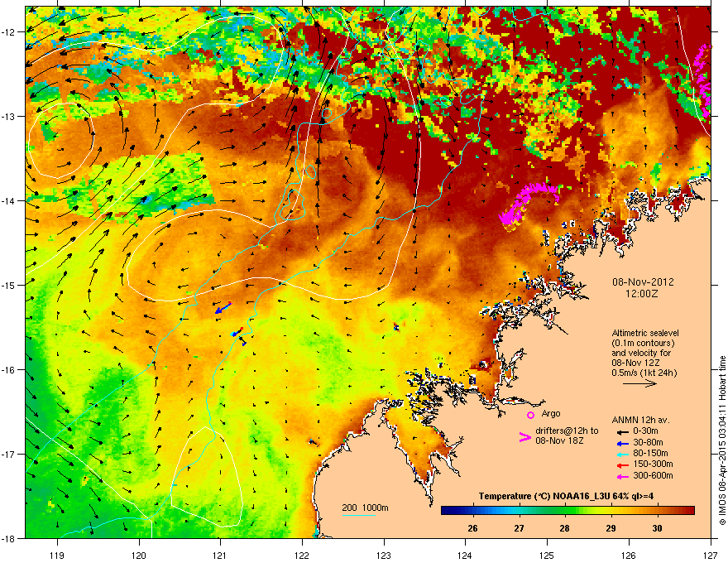This screenshot has width=728, height=563.
Task: Click the '80-150m' depth label
Action: coord(650,453)
